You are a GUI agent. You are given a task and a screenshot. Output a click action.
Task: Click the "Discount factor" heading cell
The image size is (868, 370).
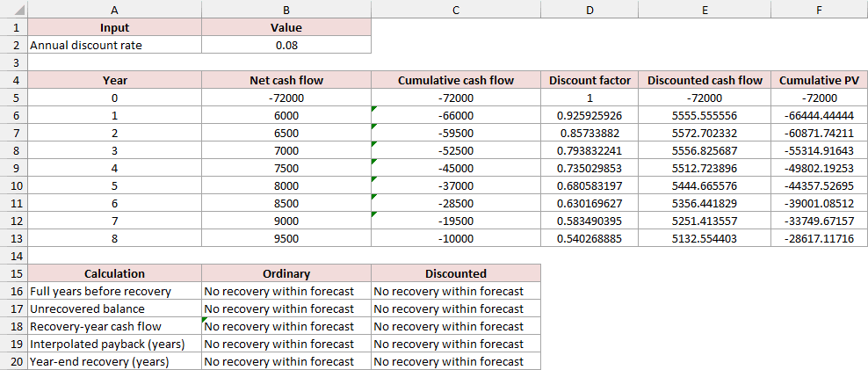[x=590, y=80]
